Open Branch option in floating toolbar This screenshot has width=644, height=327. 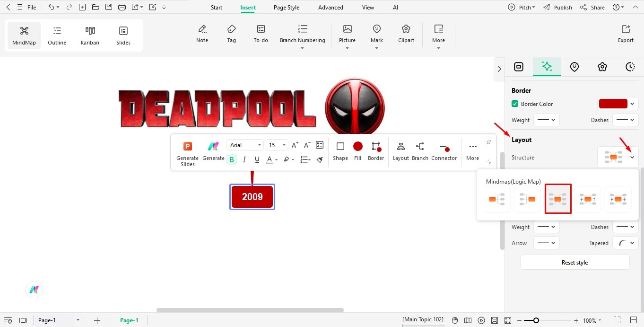[x=420, y=151]
